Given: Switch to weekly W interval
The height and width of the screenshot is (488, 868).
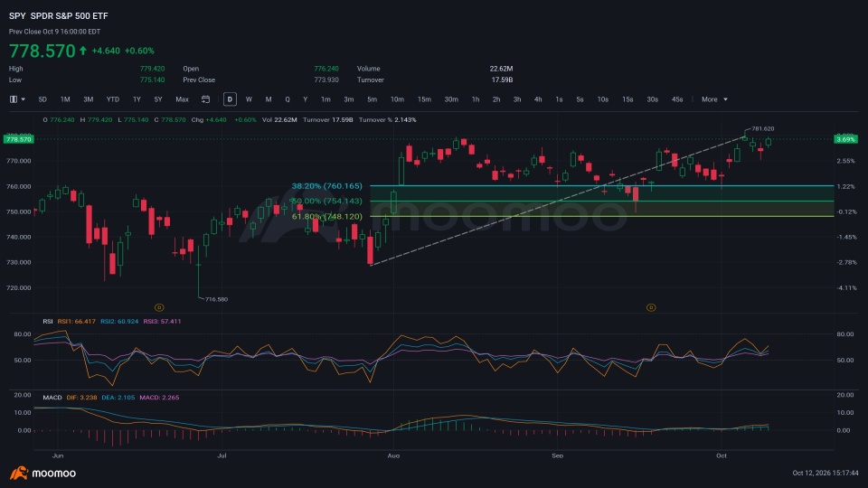Looking at the screenshot, I should point(249,99).
